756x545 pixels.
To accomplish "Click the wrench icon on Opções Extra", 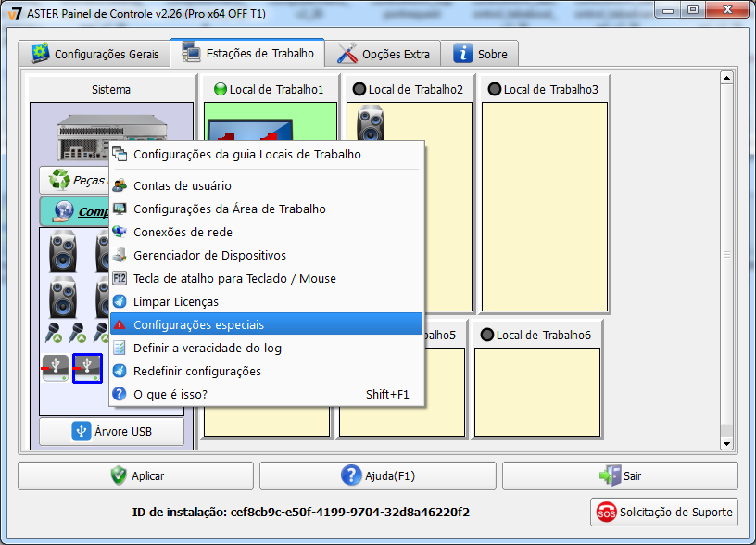I will pyautogui.click(x=347, y=53).
